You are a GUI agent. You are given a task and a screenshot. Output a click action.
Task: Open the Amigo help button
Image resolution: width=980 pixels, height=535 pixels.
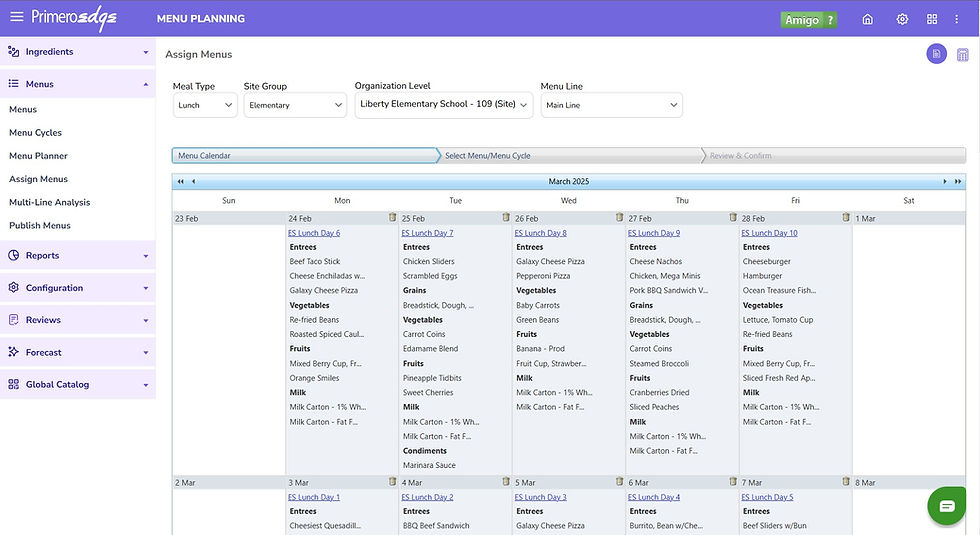pyautogui.click(x=808, y=20)
